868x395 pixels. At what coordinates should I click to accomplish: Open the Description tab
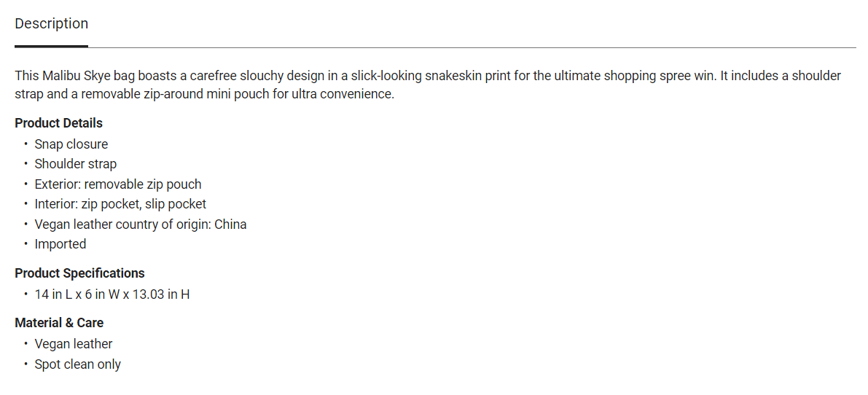[x=51, y=23]
